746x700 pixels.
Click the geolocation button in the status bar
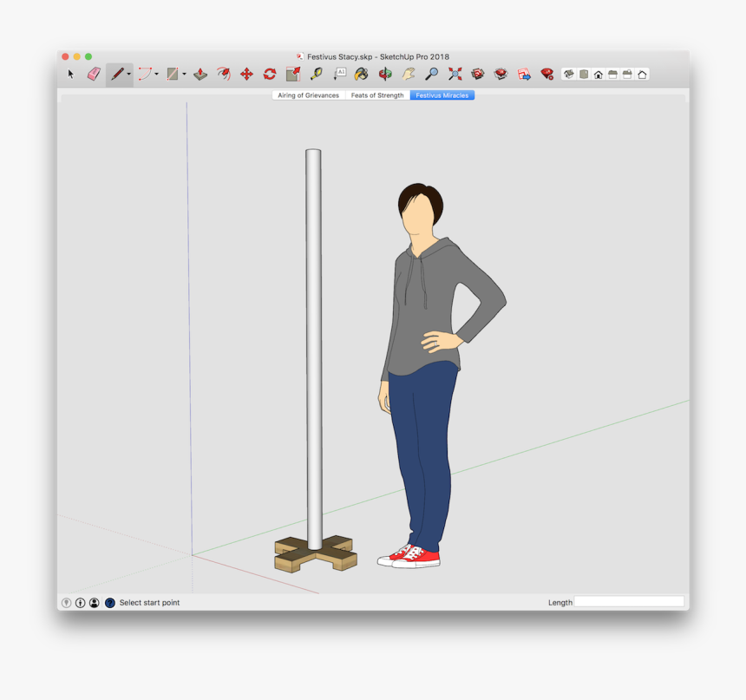point(67,602)
